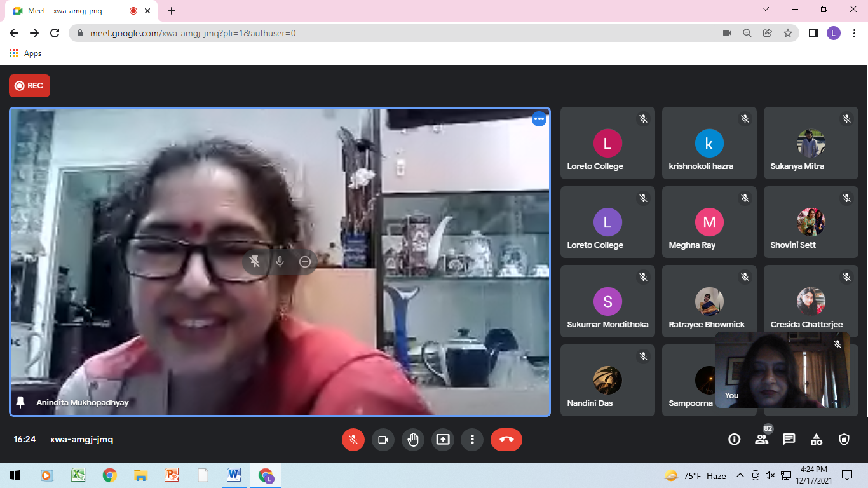The width and height of the screenshot is (868, 488).
Task: Open the Activities panel icon
Action: 817,439
